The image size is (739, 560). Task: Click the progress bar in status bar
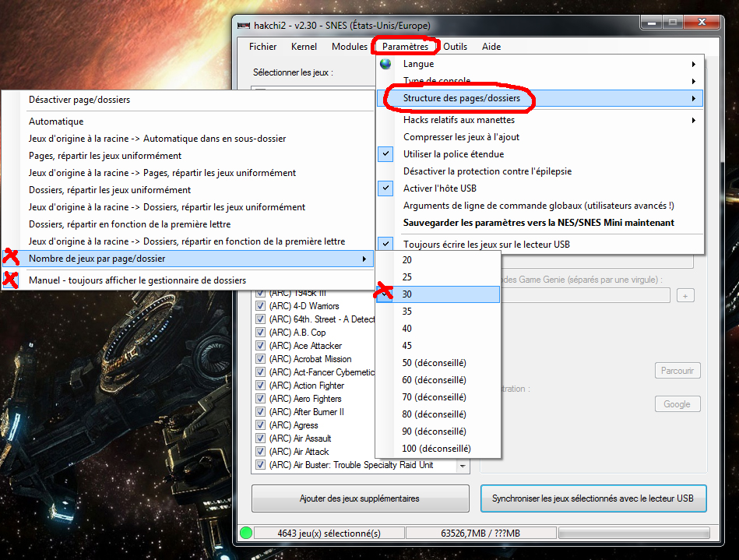tap(634, 534)
